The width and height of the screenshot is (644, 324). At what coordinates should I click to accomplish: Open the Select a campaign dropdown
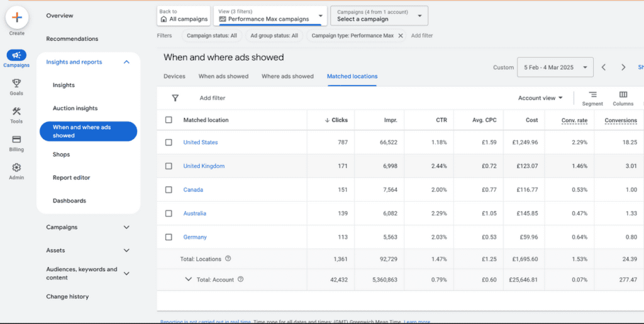(x=379, y=16)
